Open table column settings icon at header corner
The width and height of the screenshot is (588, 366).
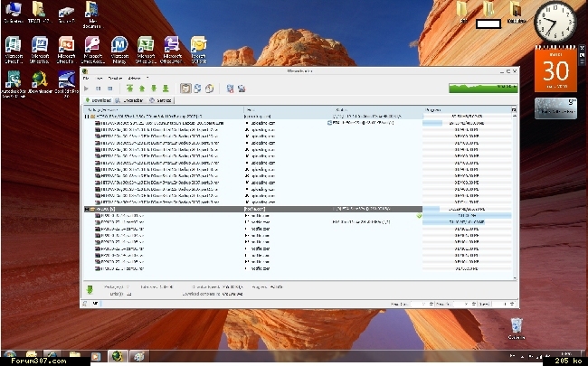(514, 109)
